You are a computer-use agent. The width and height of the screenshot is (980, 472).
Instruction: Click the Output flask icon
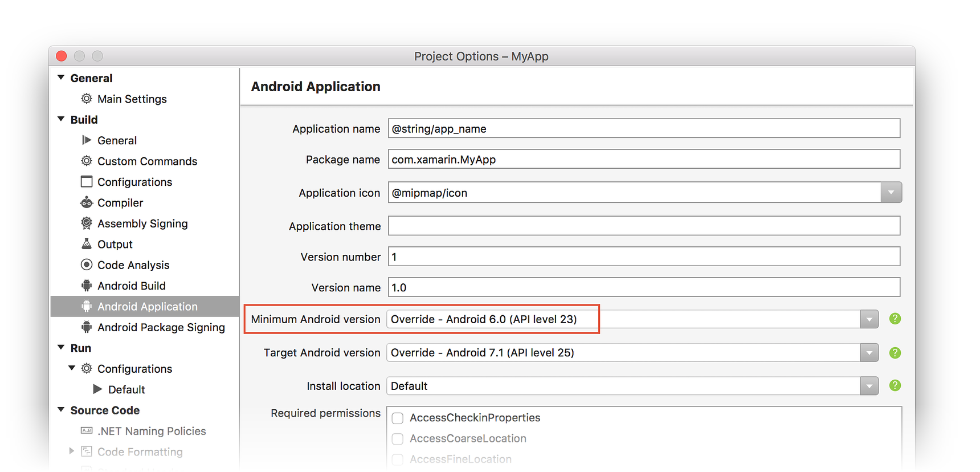(x=87, y=244)
